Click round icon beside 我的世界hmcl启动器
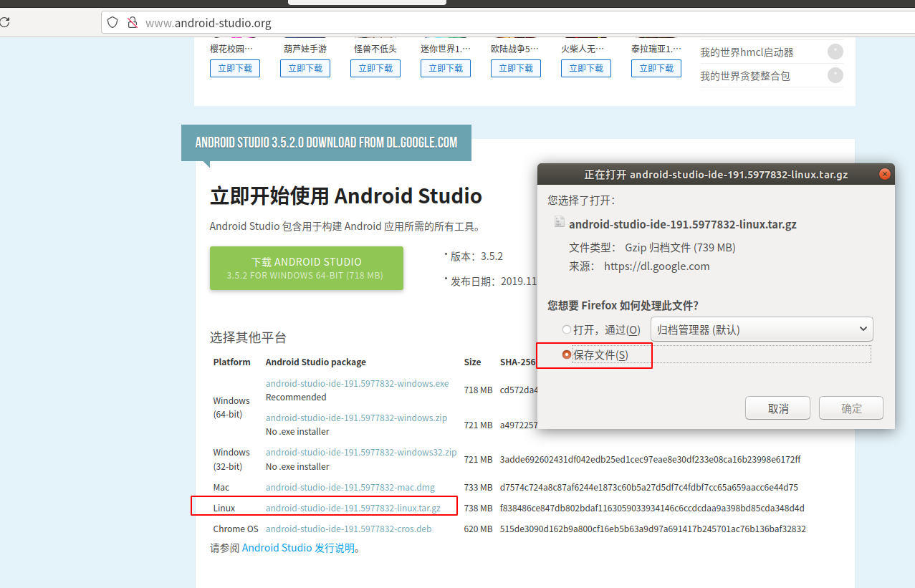Screen dimensions: 915x588 click(x=835, y=52)
